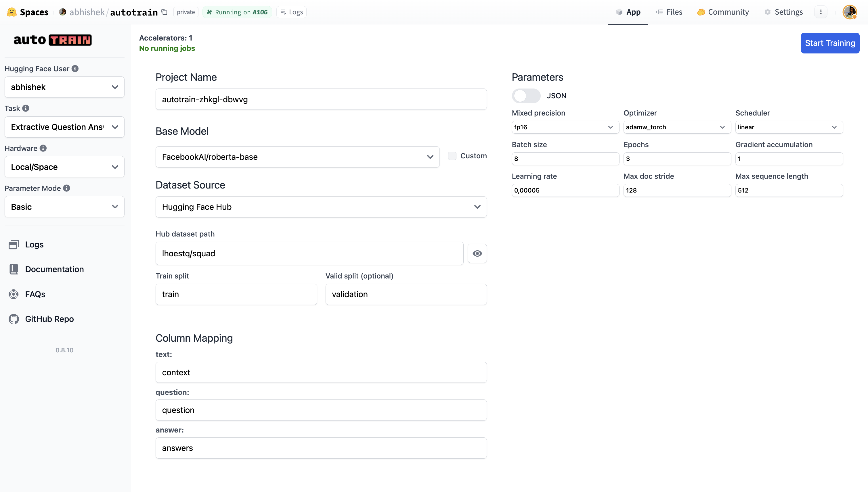Open the Mixed precision dropdown

click(x=565, y=127)
